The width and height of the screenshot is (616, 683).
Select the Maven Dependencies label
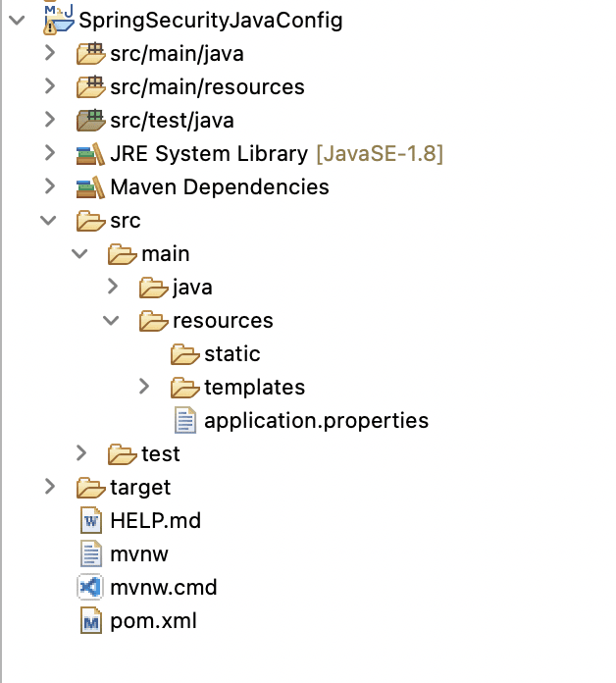220,187
